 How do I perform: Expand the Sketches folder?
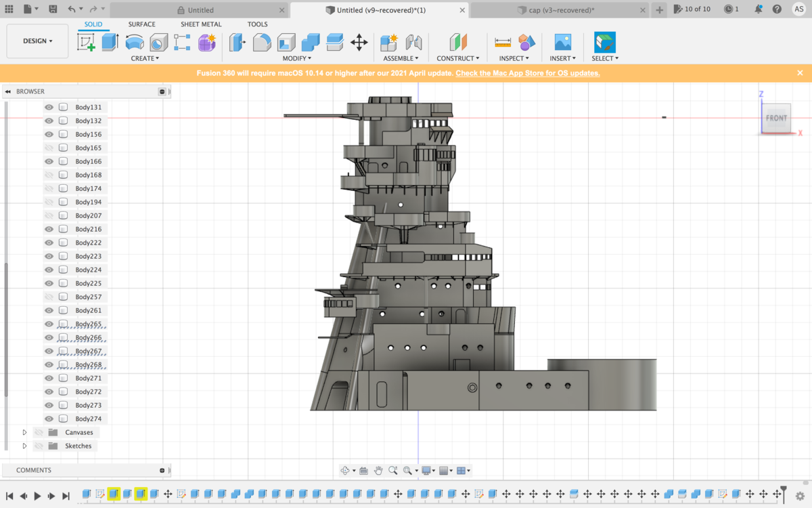25,446
